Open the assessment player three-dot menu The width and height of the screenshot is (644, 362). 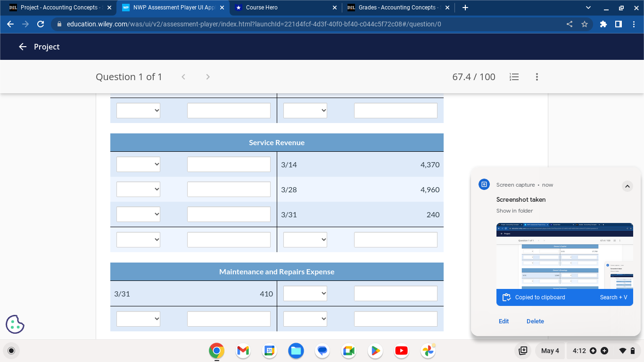[x=537, y=77]
